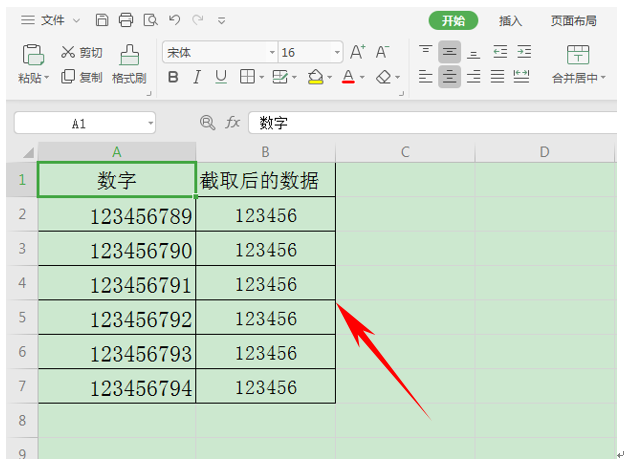Image resolution: width=626 pixels, height=462 pixels.
Task: Expand quick access toolbar dropdown
Action: pos(221,20)
